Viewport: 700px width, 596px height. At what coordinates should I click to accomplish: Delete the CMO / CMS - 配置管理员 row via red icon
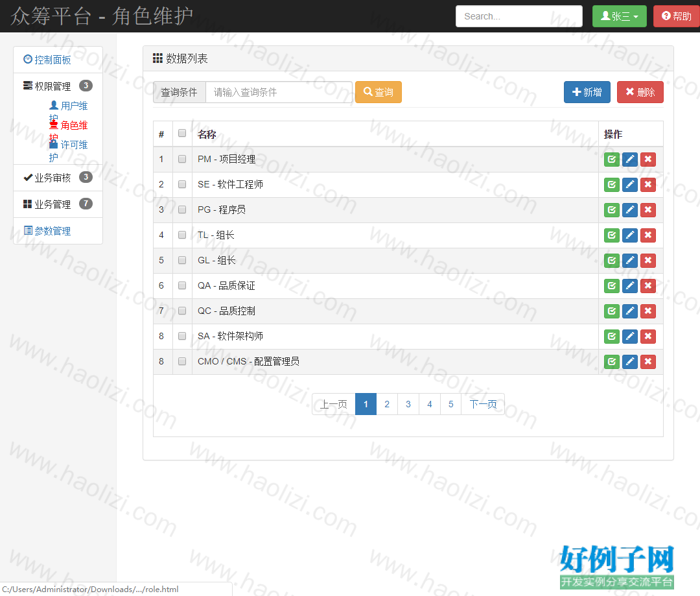tap(648, 361)
